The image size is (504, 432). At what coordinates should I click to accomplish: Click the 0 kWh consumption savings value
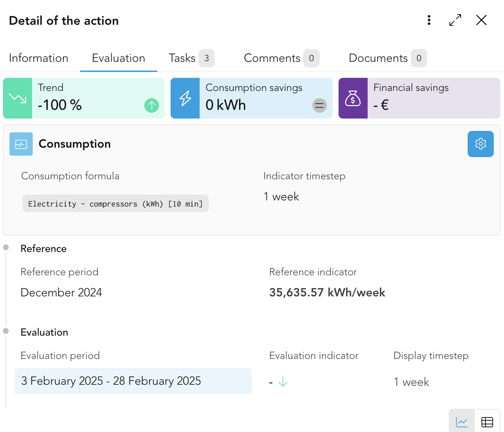coord(226,105)
